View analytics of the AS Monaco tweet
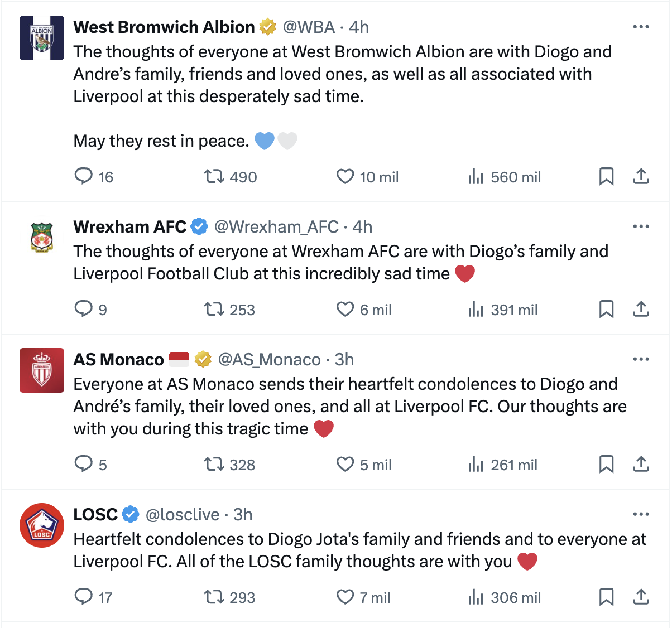 coord(476,465)
